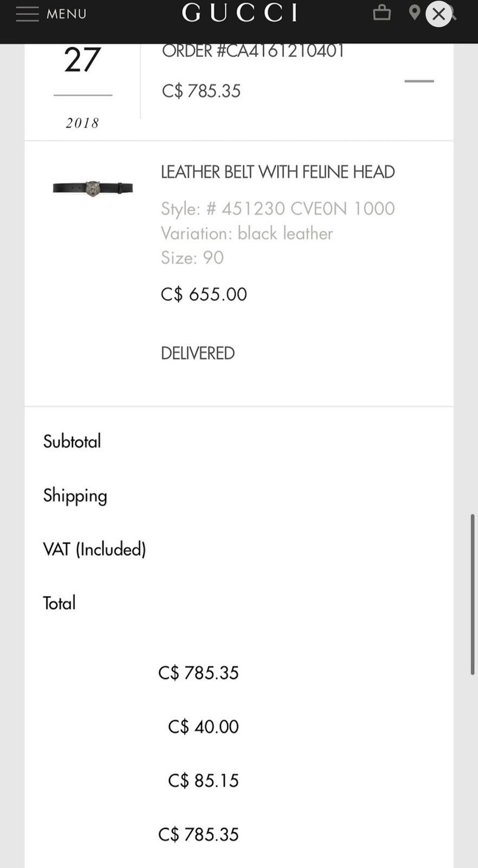Click the Subtotal label
478x868 pixels.
(72, 441)
